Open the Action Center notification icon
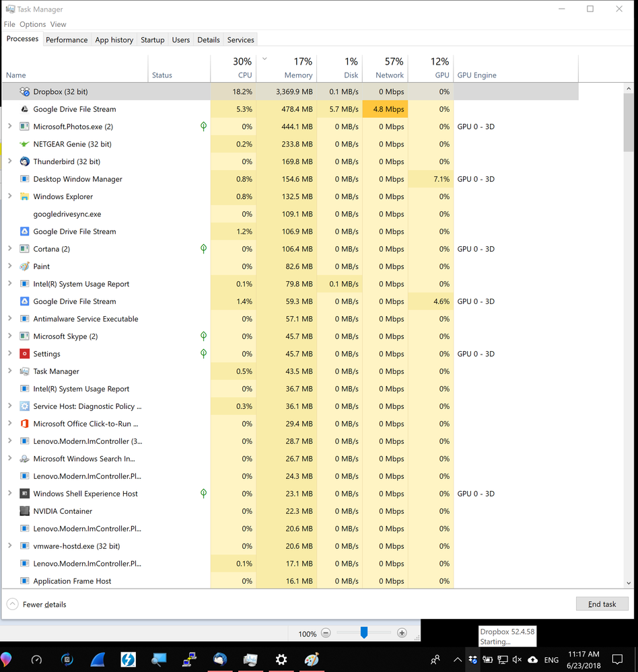The height and width of the screenshot is (672, 638). [617, 660]
